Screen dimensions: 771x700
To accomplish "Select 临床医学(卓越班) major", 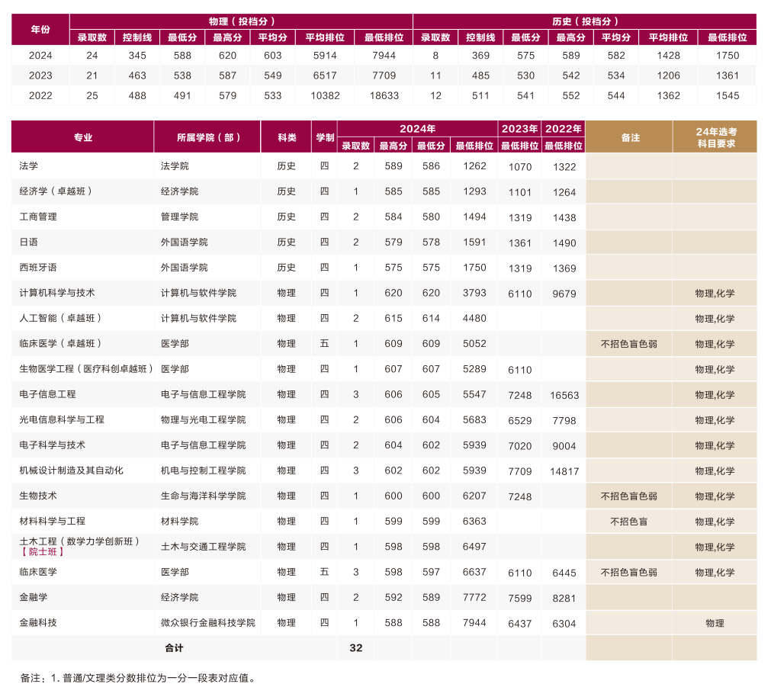I will click(x=60, y=344).
